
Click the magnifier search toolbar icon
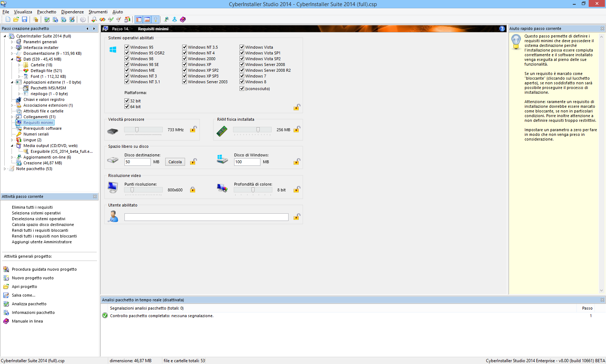pyautogui.click(x=94, y=19)
